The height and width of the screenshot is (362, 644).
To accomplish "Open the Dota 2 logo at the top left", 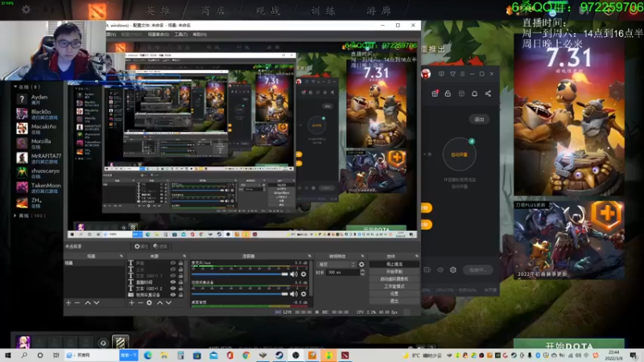I will (x=97, y=10).
